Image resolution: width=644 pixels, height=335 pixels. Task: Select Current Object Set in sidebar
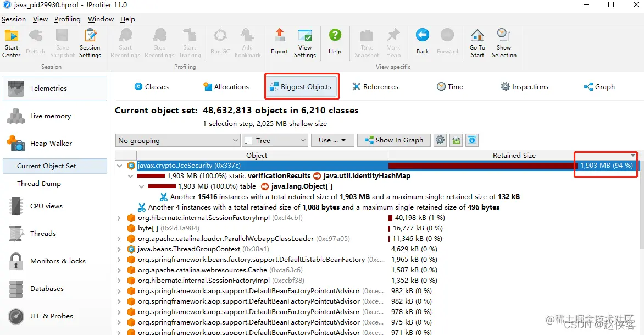[x=55, y=166]
